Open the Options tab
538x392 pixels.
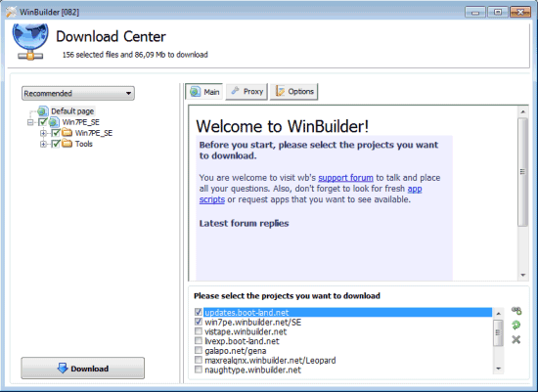[x=294, y=92]
